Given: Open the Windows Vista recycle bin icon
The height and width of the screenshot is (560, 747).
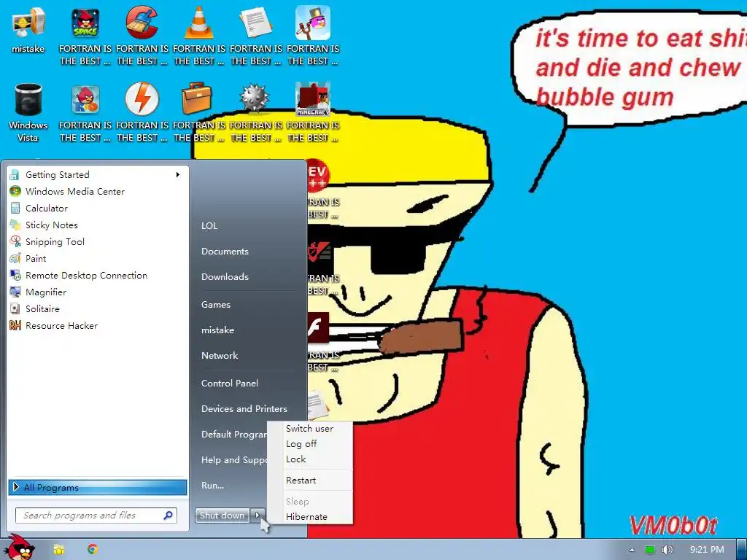Looking at the screenshot, I should click(x=28, y=99).
